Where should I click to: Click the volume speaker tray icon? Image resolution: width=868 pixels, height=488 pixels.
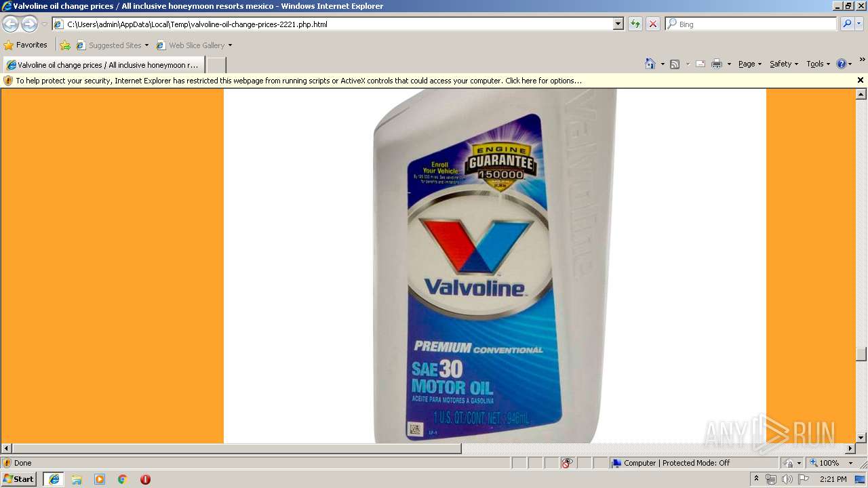point(787,479)
